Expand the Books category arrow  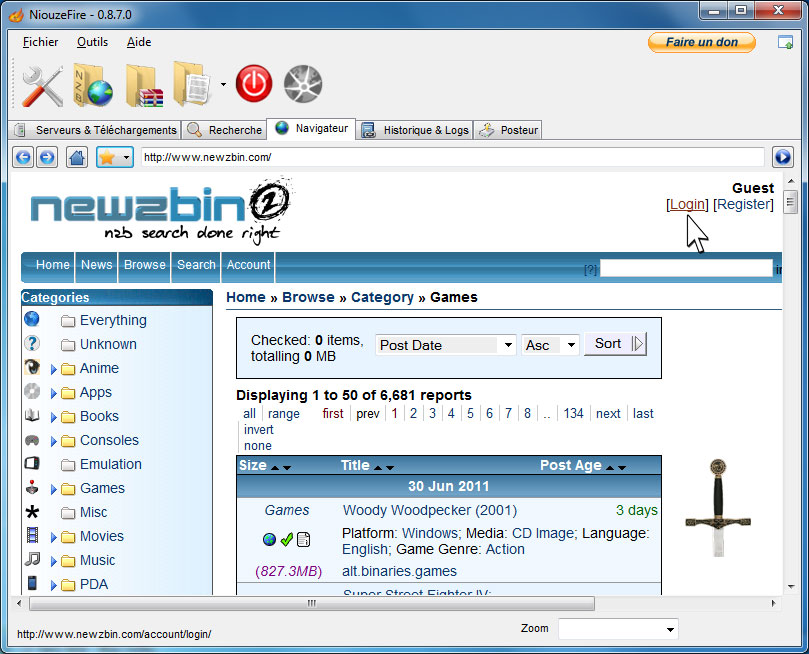coord(54,417)
